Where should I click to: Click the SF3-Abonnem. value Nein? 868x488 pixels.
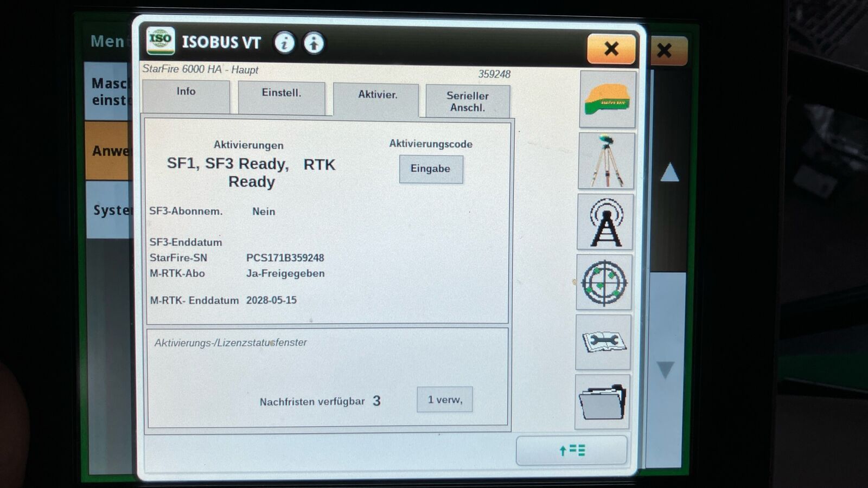coord(264,211)
